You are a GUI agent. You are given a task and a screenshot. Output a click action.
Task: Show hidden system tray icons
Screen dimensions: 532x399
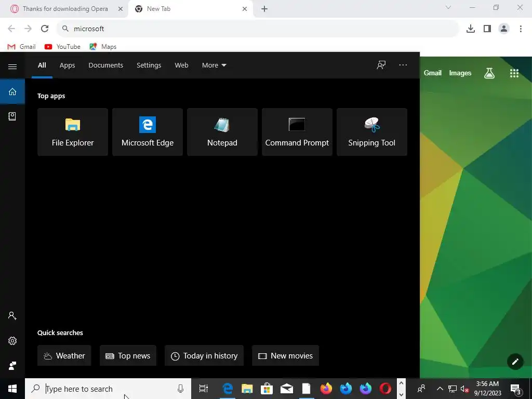[440, 389]
